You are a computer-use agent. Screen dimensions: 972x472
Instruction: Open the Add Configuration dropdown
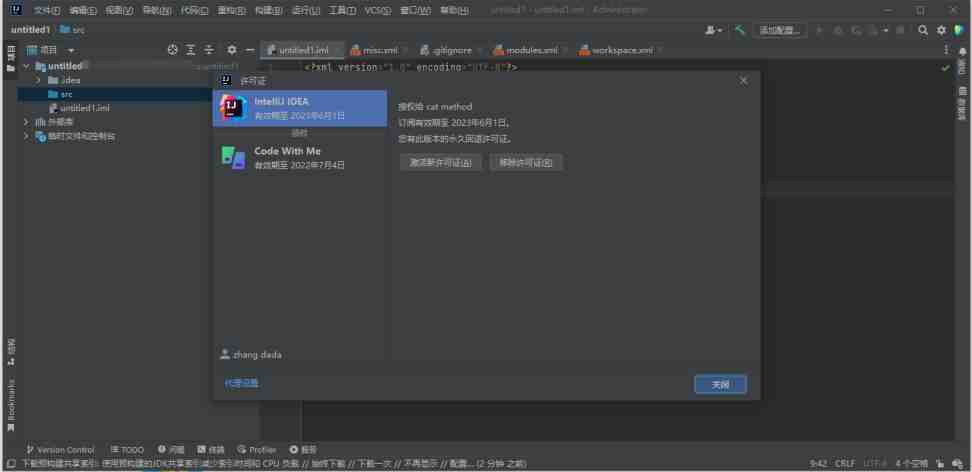[x=779, y=30]
